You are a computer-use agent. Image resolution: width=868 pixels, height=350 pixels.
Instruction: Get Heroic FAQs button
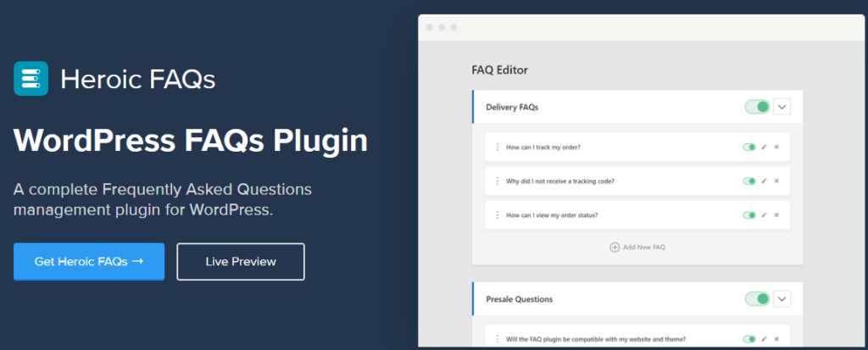[x=89, y=261]
